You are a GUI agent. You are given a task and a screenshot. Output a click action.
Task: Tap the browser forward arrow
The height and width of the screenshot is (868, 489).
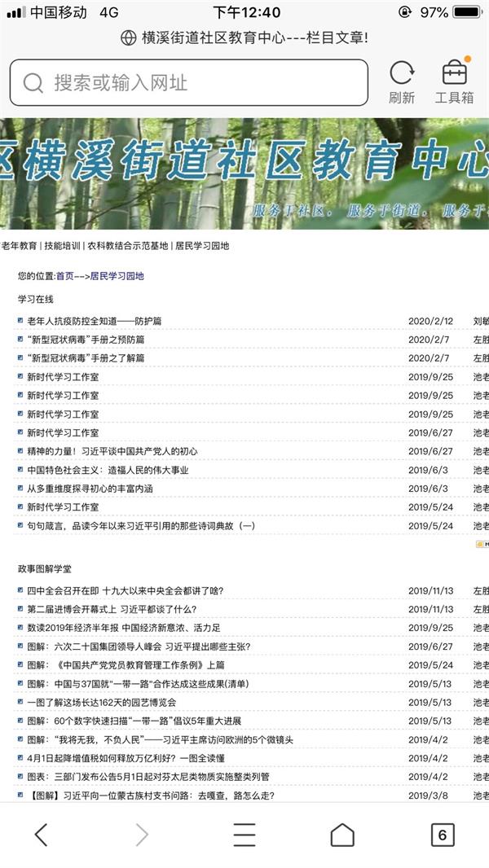[x=142, y=834]
